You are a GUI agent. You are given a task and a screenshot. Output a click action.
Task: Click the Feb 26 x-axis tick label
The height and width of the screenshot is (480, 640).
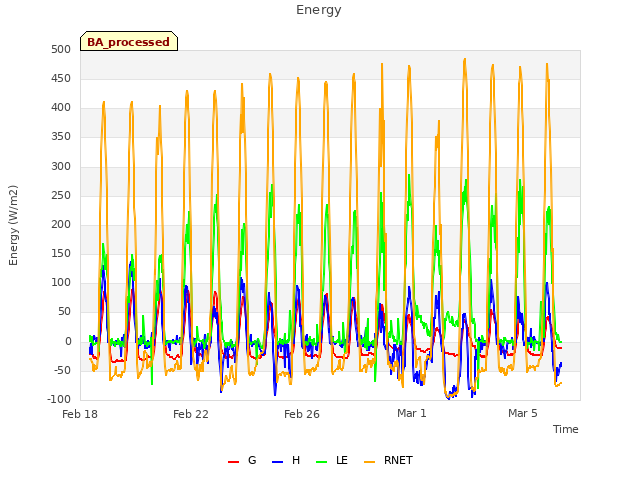pos(302,414)
